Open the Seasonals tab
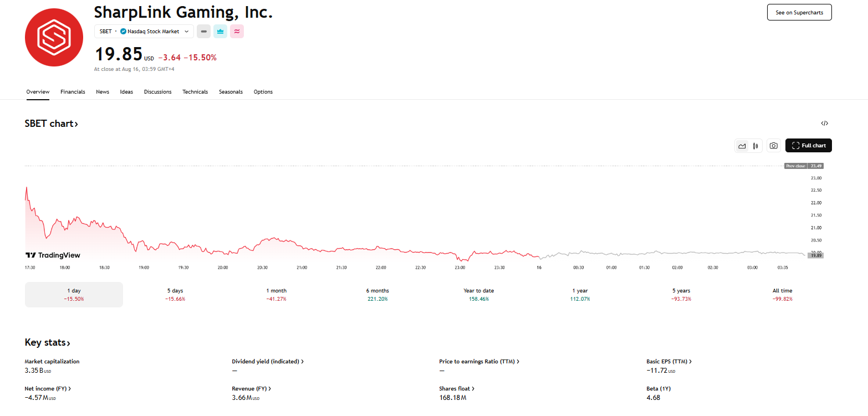Image resolution: width=868 pixels, height=416 pixels. click(231, 92)
